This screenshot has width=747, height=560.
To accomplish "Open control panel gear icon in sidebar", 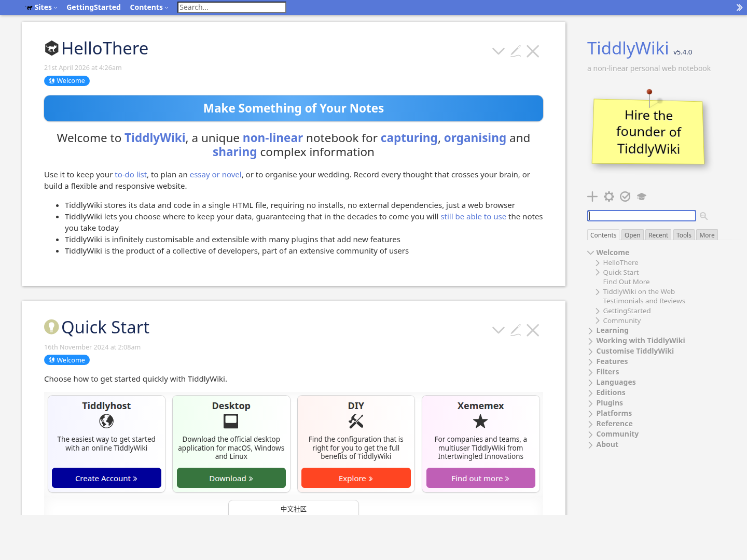I will 609,197.
